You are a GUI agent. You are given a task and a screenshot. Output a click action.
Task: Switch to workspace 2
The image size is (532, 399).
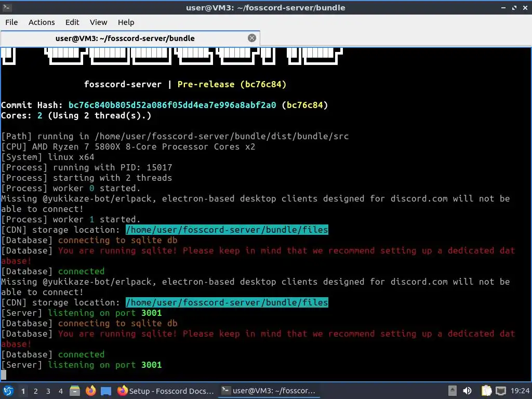36,391
